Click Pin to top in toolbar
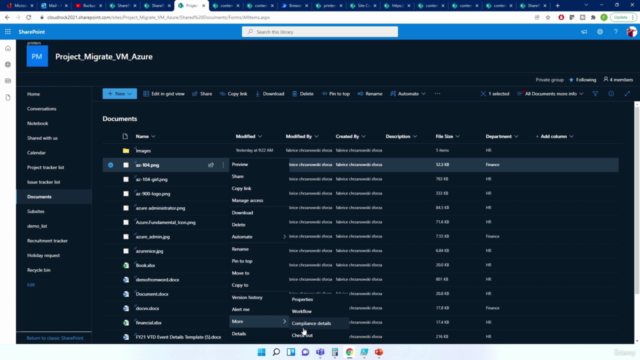 (x=336, y=94)
